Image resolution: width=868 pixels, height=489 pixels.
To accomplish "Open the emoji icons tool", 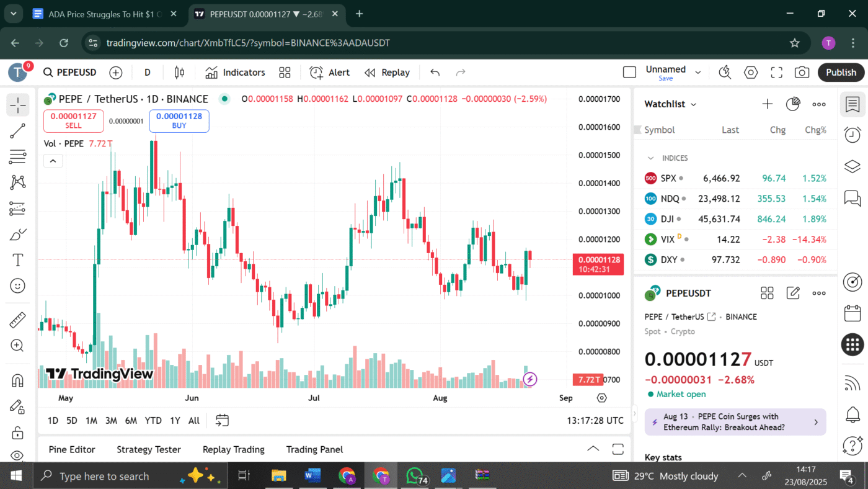I will click(x=18, y=286).
